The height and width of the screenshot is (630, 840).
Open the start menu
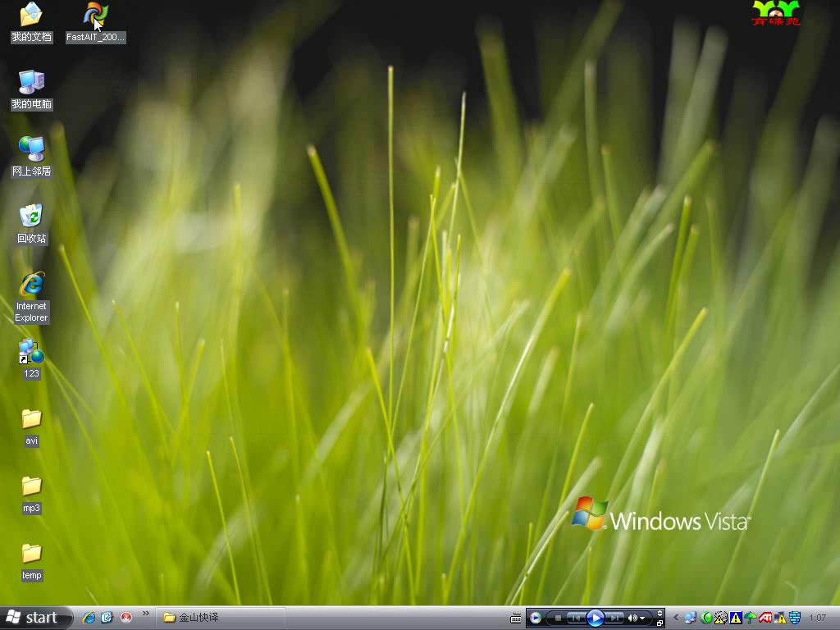click(x=34, y=618)
